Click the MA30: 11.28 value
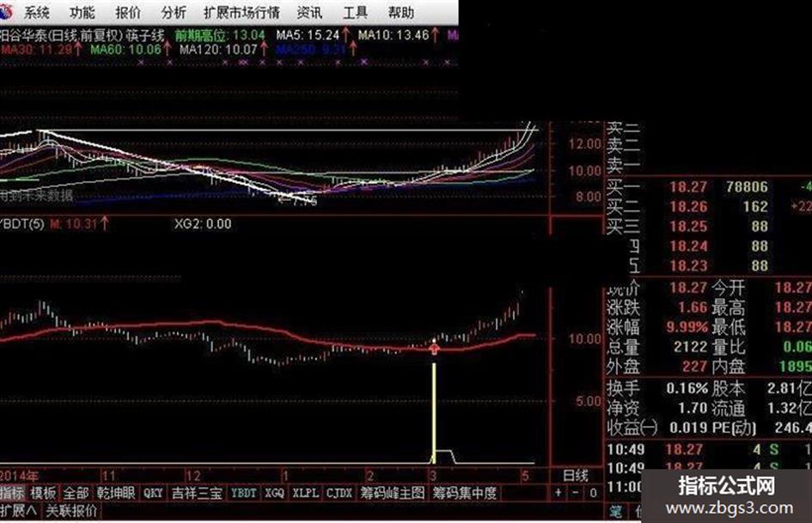Screen dimensions: 812x523 [36, 50]
